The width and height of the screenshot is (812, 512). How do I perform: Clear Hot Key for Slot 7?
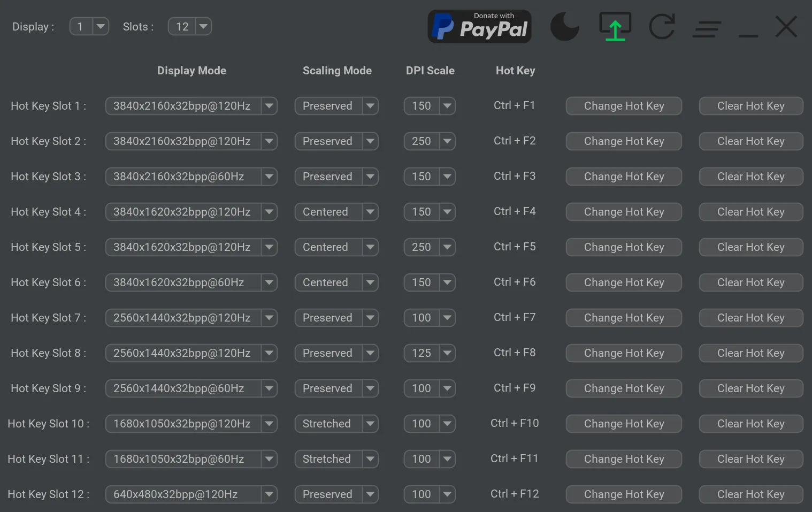750,317
